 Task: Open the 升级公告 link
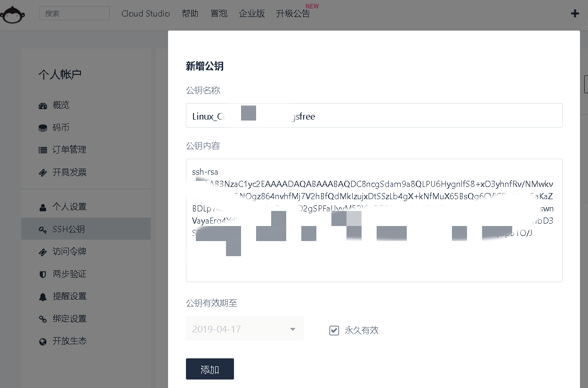293,14
